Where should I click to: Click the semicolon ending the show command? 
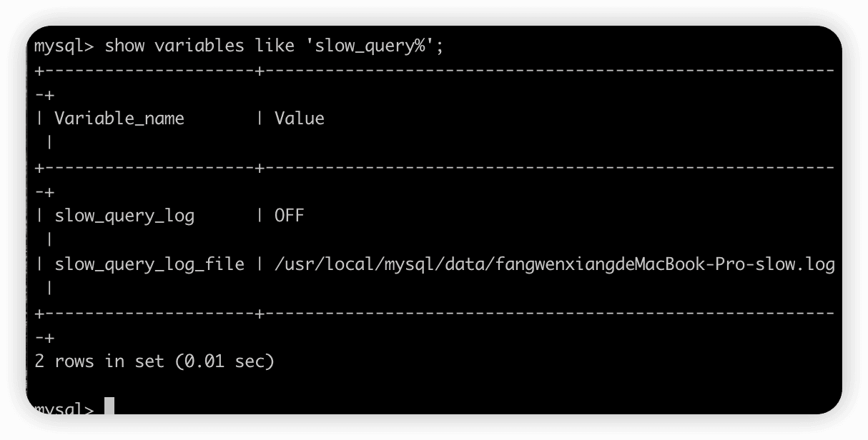[x=440, y=47]
